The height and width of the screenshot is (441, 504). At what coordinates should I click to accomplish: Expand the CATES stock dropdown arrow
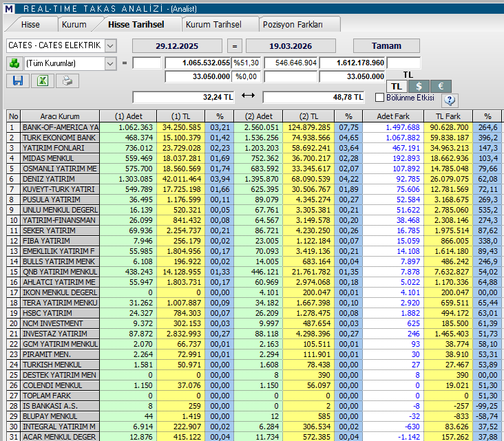click(110, 45)
